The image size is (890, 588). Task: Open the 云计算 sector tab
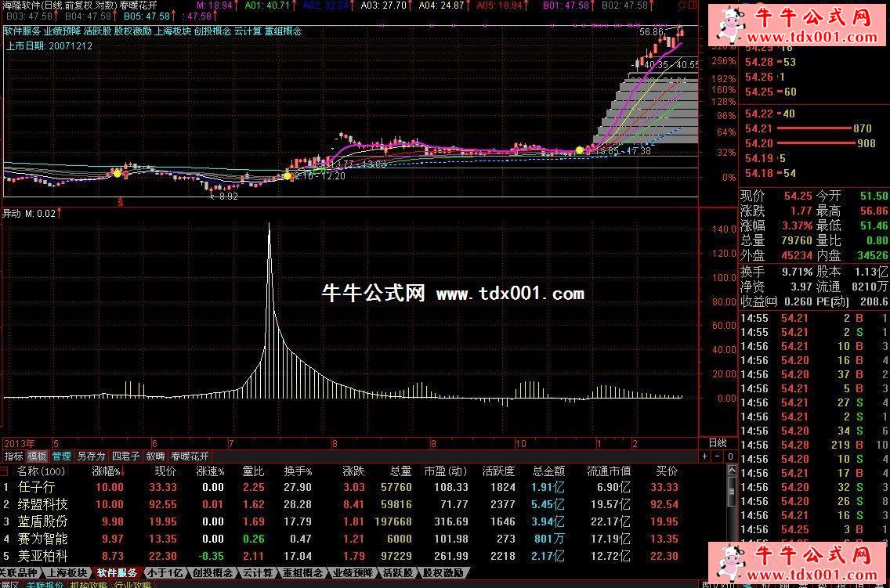tap(257, 573)
